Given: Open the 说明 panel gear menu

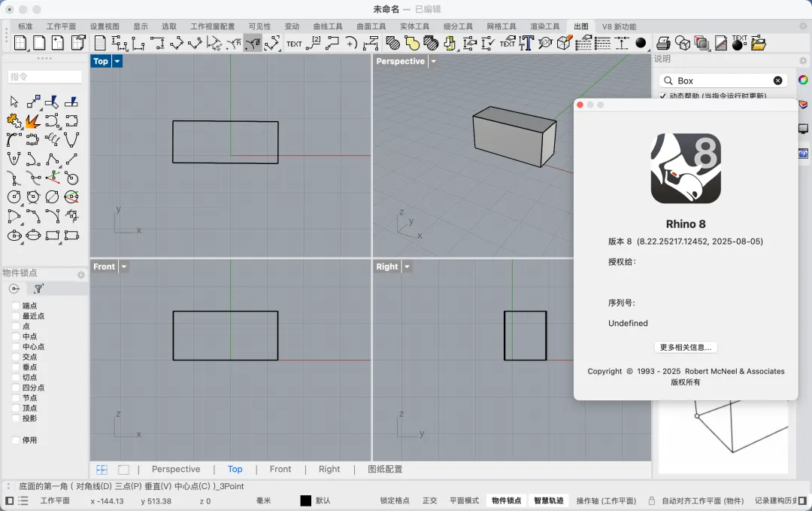Looking at the screenshot, I should click(x=803, y=61).
